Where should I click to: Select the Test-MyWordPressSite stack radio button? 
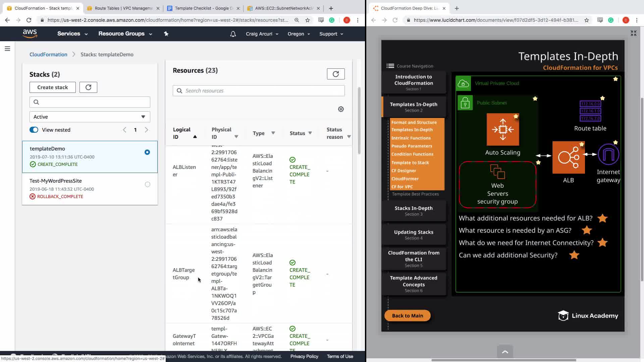pos(147,185)
